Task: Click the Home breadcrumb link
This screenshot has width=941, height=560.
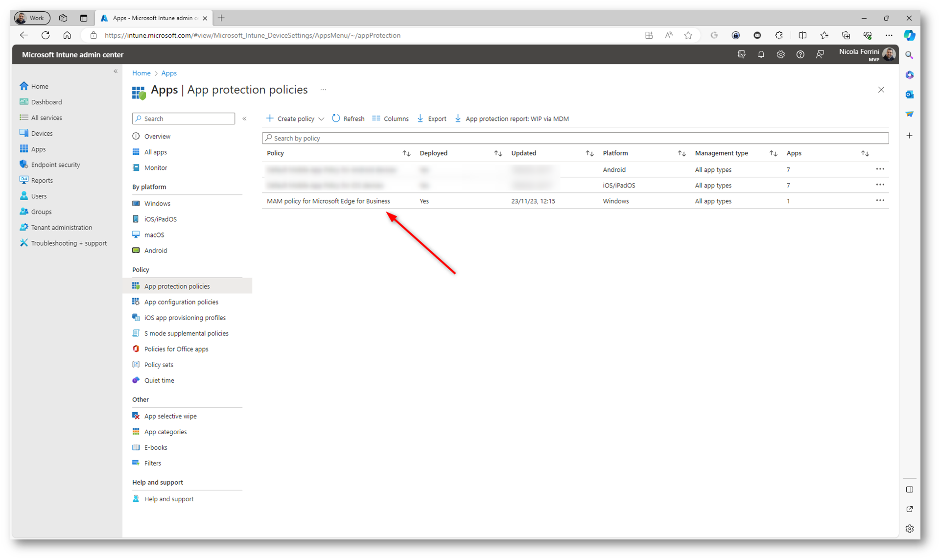Action: pyautogui.click(x=141, y=73)
